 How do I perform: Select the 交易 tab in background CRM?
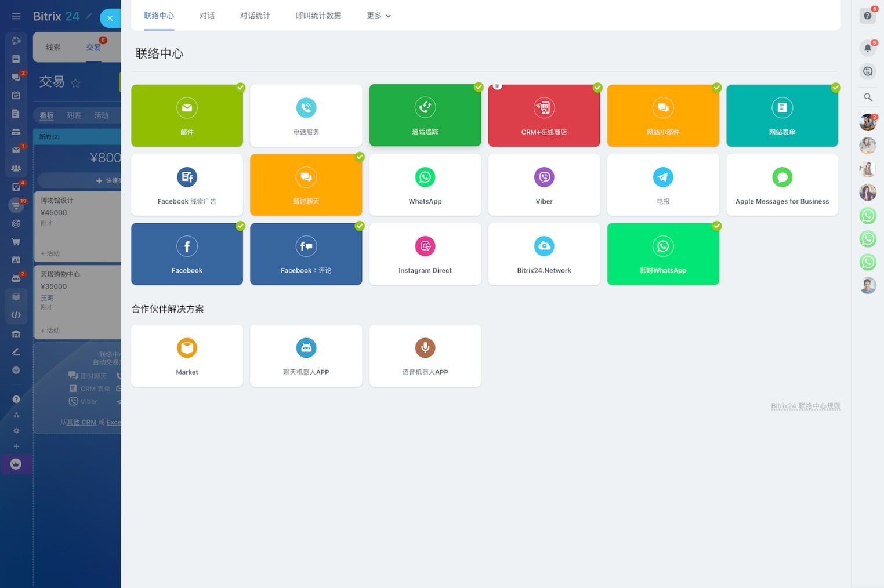[x=93, y=48]
